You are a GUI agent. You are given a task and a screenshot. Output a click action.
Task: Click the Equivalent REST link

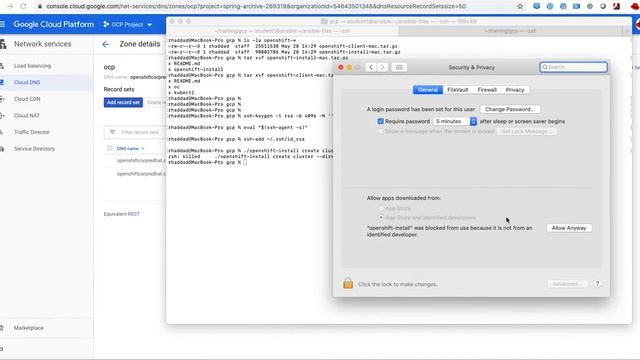click(133, 214)
